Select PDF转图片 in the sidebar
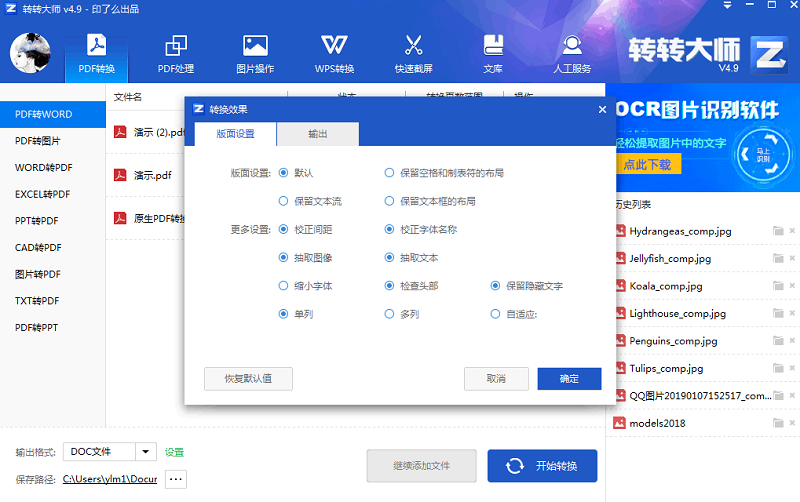800x502 pixels. [x=53, y=141]
